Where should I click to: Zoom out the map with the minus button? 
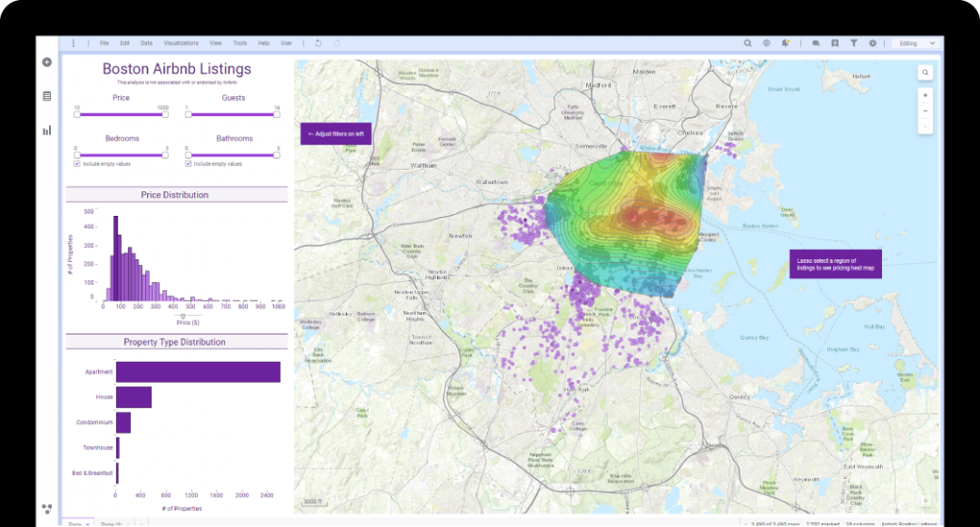point(925,110)
